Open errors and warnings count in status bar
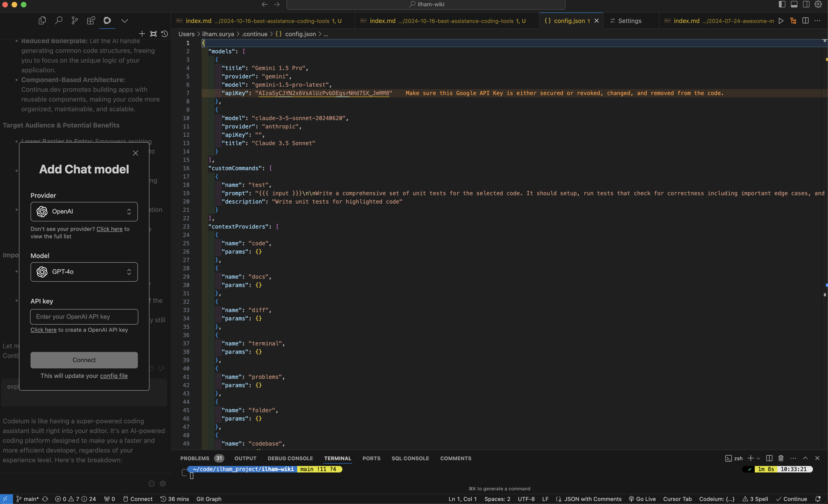This screenshot has width=828, height=504. click(75, 499)
